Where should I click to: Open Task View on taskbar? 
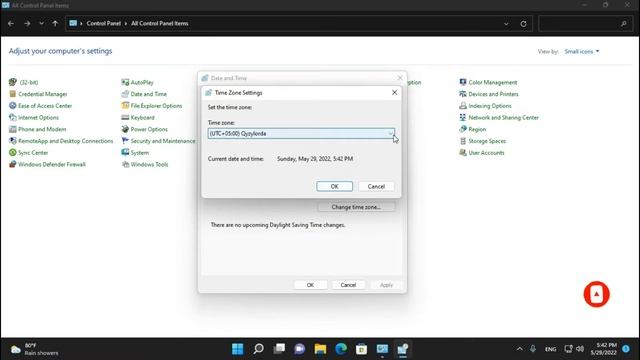coord(279,349)
